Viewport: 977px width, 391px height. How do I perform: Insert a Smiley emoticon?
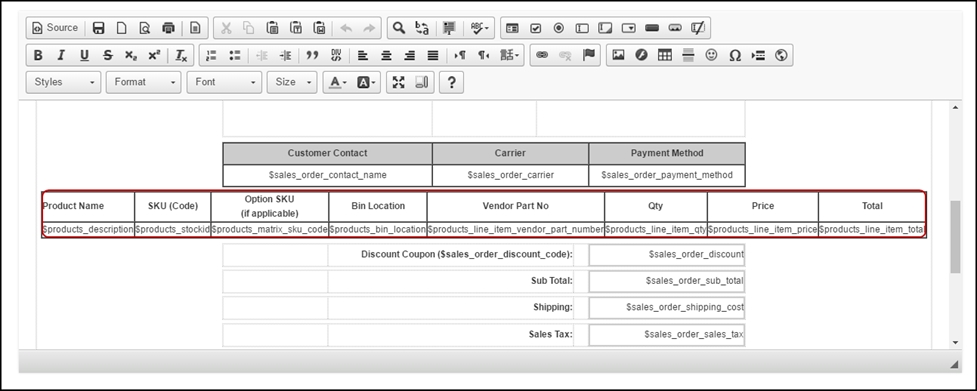[x=712, y=55]
